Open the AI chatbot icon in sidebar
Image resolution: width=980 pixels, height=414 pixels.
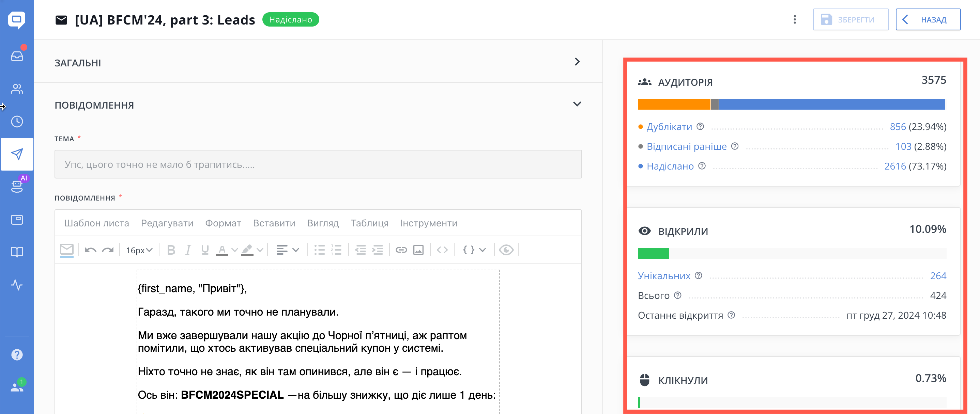(x=17, y=186)
